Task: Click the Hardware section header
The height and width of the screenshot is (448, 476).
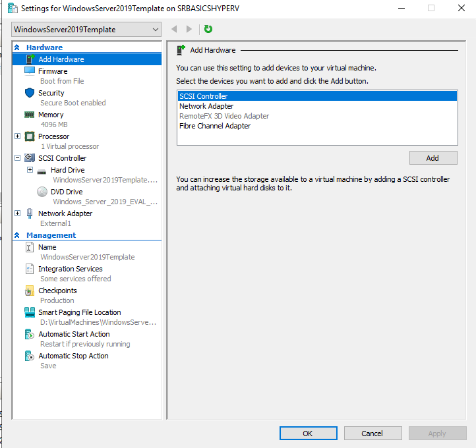Action: coord(44,47)
